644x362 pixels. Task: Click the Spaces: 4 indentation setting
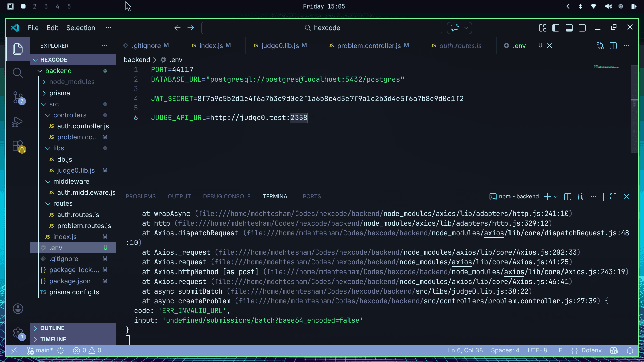505,350
